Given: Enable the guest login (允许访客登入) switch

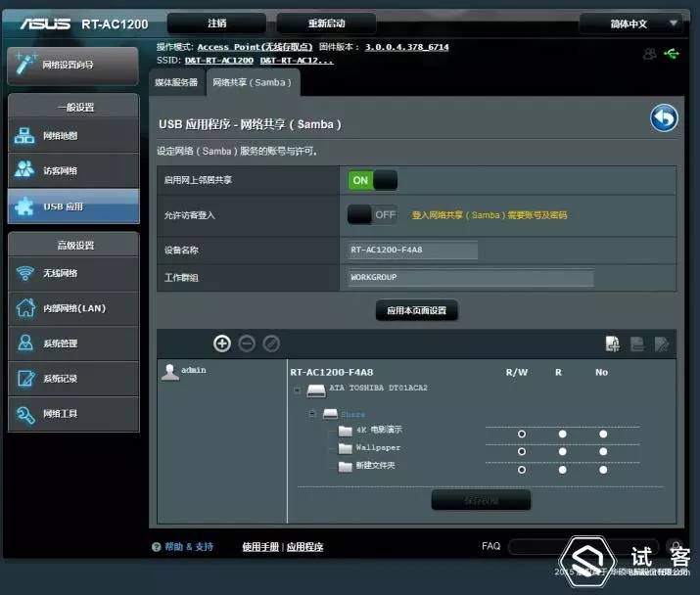Looking at the screenshot, I should point(372,214).
